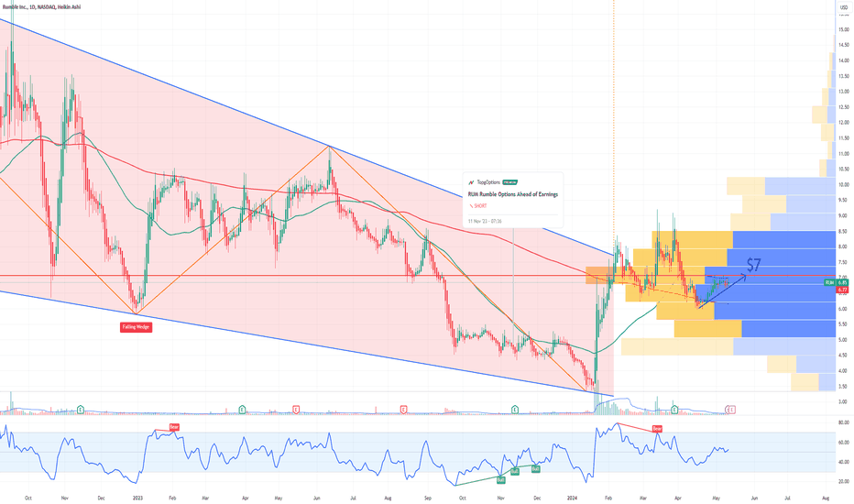Click the green earnings marker in mid-November 2022
The width and height of the screenshot is (854, 504).
coord(81,409)
